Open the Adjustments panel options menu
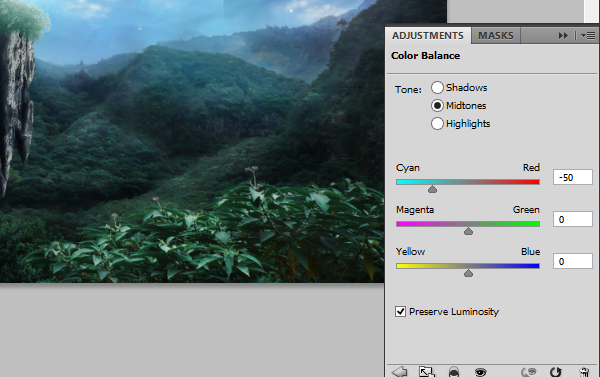The height and width of the screenshot is (377, 600). [x=588, y=36]
